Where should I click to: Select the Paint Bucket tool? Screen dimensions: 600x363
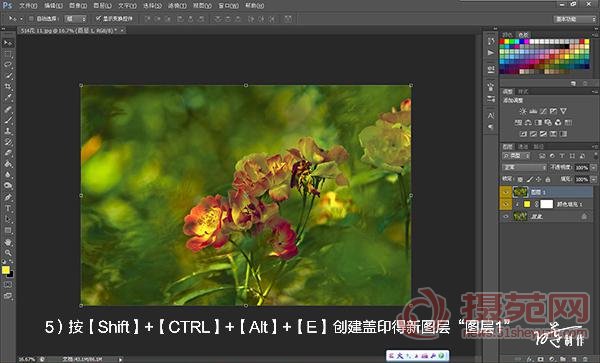pyautogui.click(x=8, y=164)
